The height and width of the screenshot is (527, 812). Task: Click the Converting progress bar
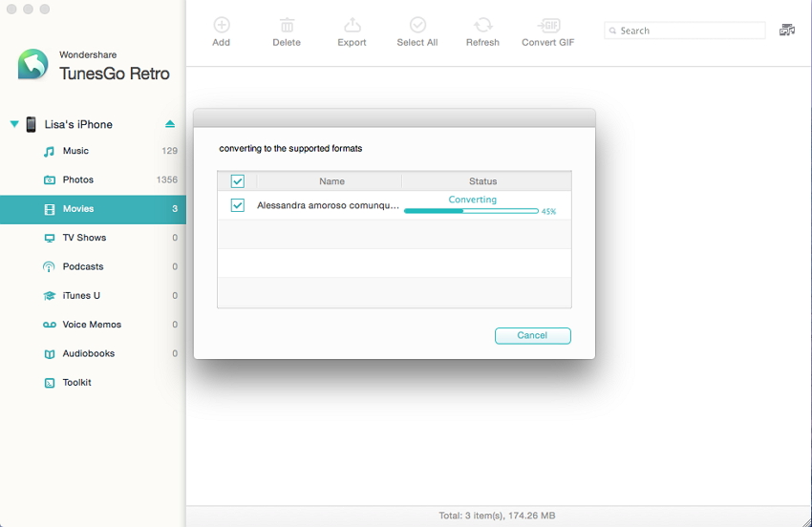click(470, 211)
